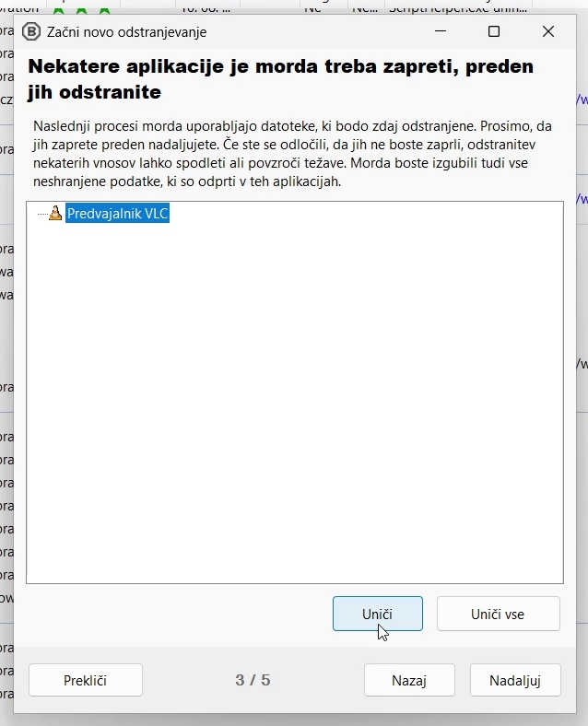This screenshot has height=726, width=588.
Task: Maximize the uninstall wizard window
Action: (x=493, y=32)
